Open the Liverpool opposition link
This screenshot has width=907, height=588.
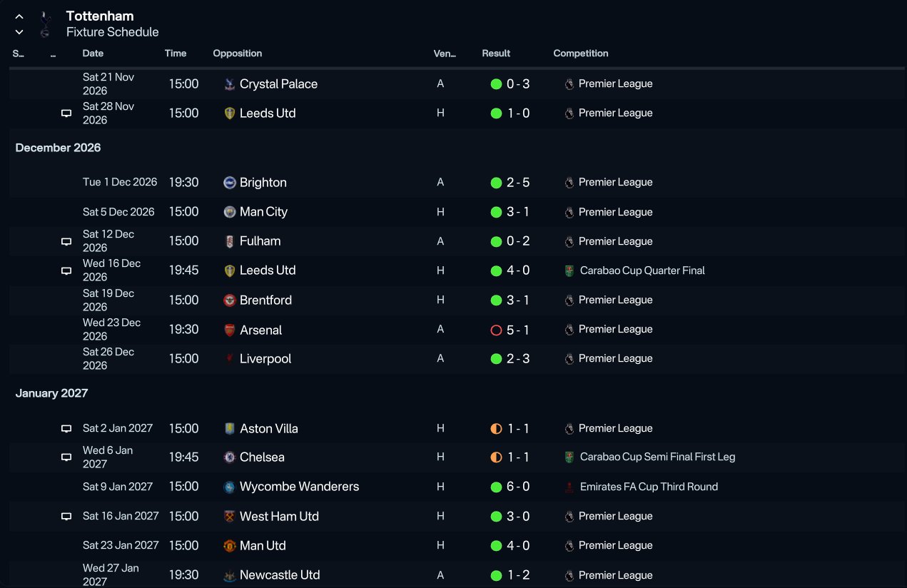pyautogui.click(x=265, y=359)
